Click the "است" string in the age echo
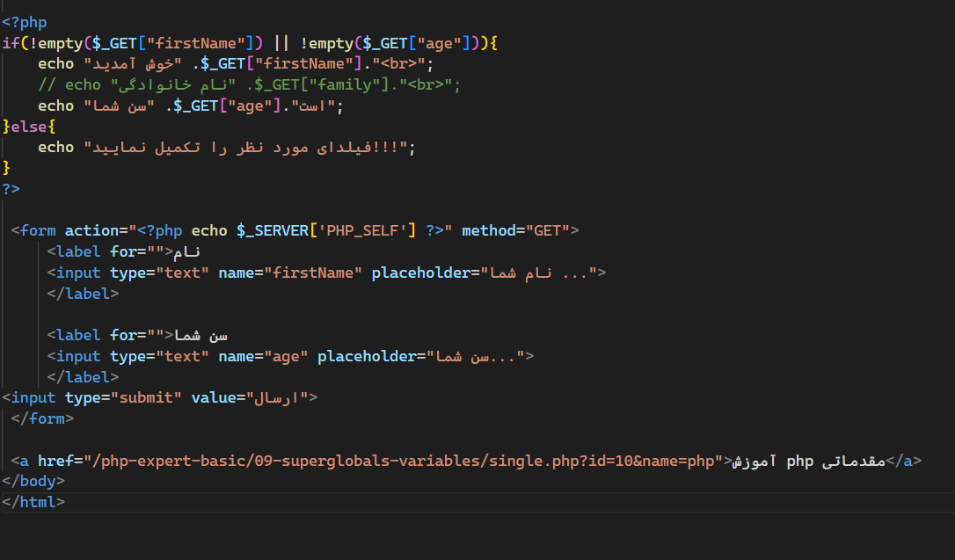The image size is (955, 560). pos(313,105)
